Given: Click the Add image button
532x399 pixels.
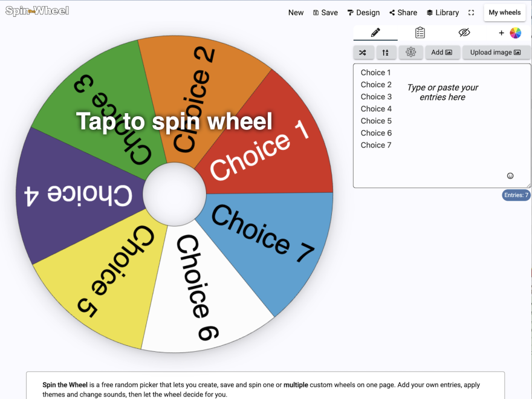Looking at the screenshot, I should (x=443, y=52).
